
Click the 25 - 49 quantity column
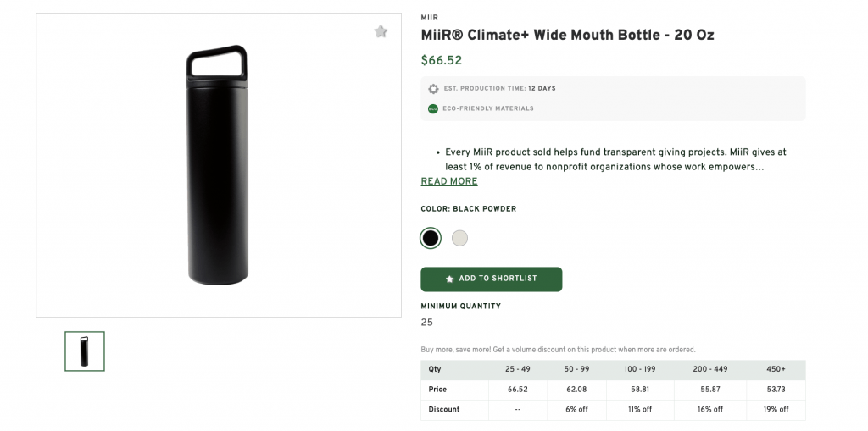point(517,369)
